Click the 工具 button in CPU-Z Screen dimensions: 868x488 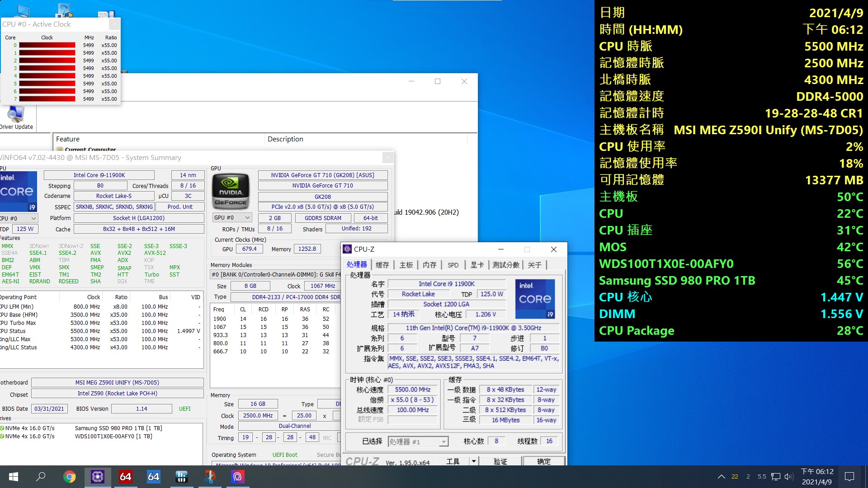point(453,461)
